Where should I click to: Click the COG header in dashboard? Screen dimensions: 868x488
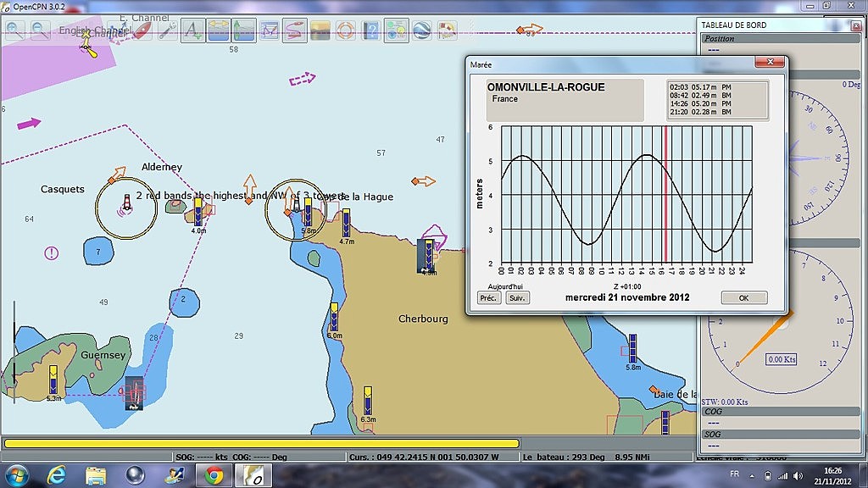[x=781, y=412]
